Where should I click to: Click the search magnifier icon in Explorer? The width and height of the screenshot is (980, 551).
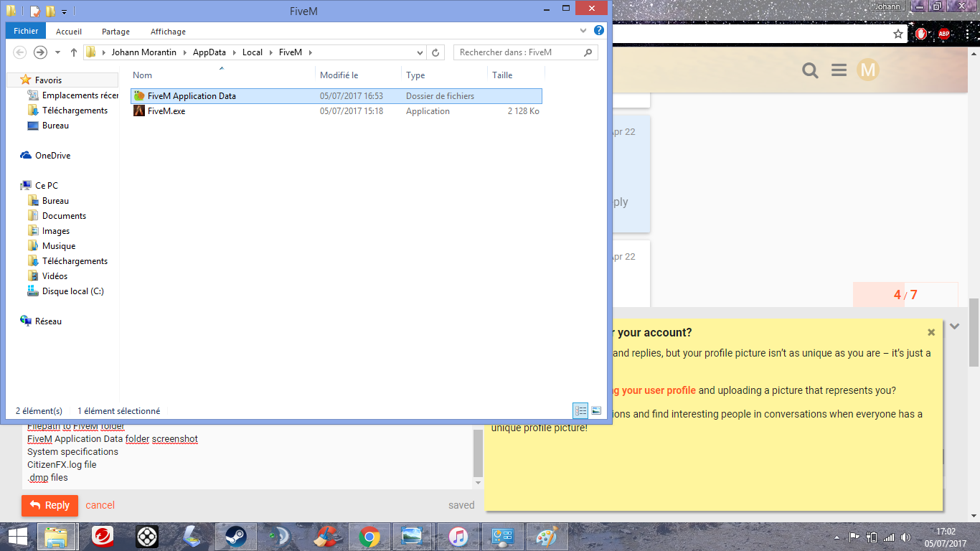(x=588, y=52)
